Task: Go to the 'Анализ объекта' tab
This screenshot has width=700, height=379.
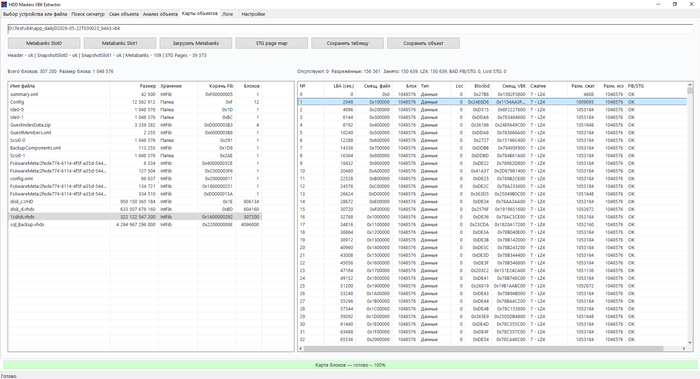Action: tap(160, 14)
